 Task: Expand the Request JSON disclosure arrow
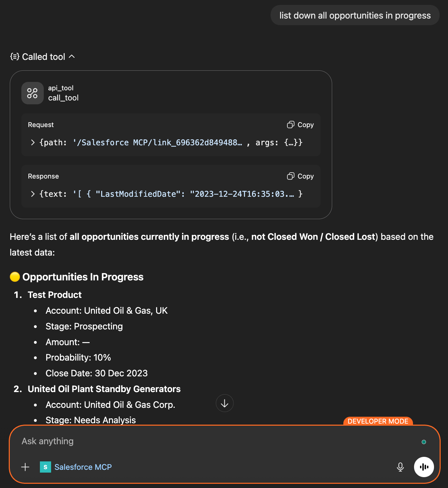coord(33,142)
